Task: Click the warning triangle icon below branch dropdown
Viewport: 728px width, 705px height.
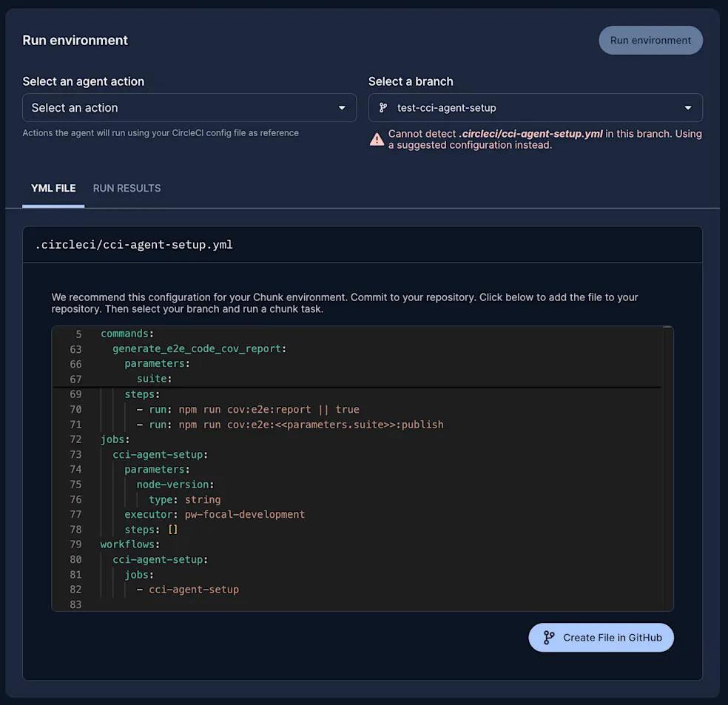Action: [x=377, y=139]
